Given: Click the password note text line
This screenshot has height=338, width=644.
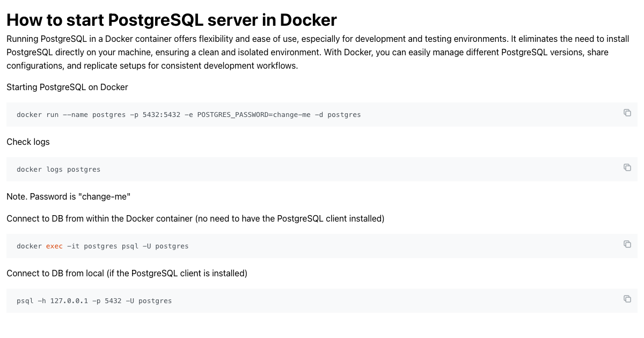Looking at the screenshot, I should pos(69,196).
